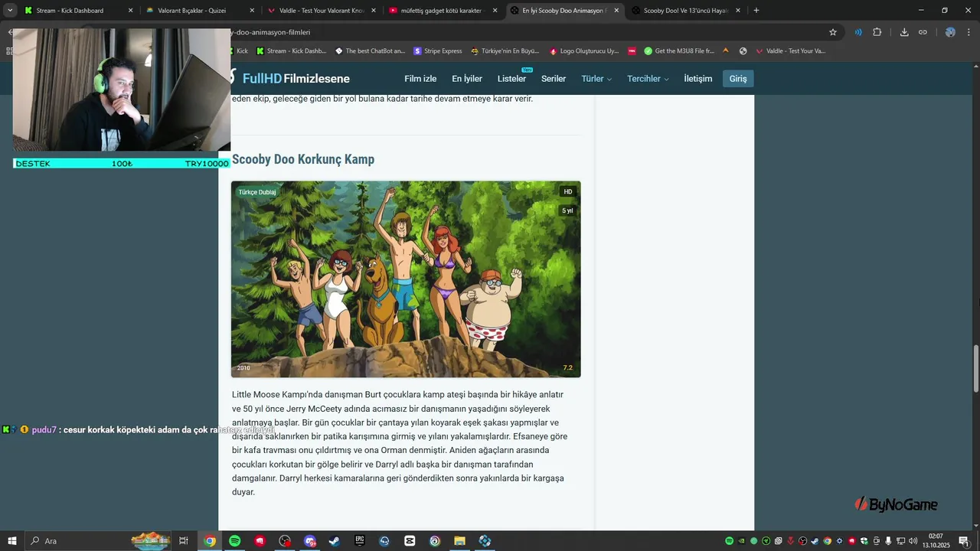
Task: Open Google Chrome from the taskbar
Action: (210, 541)
